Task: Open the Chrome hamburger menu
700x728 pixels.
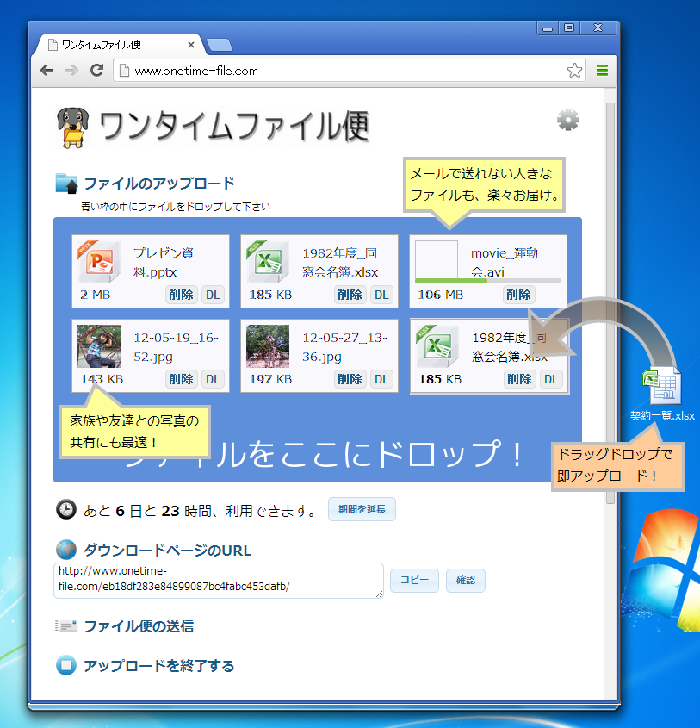Action: pyautogui.click(x=602, y=71)
